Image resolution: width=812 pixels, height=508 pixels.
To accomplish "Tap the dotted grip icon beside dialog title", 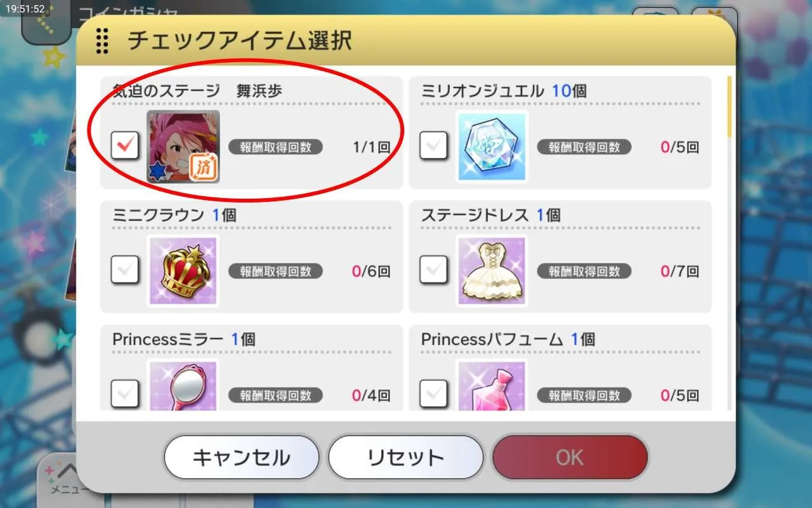I will tap(101, 41).
